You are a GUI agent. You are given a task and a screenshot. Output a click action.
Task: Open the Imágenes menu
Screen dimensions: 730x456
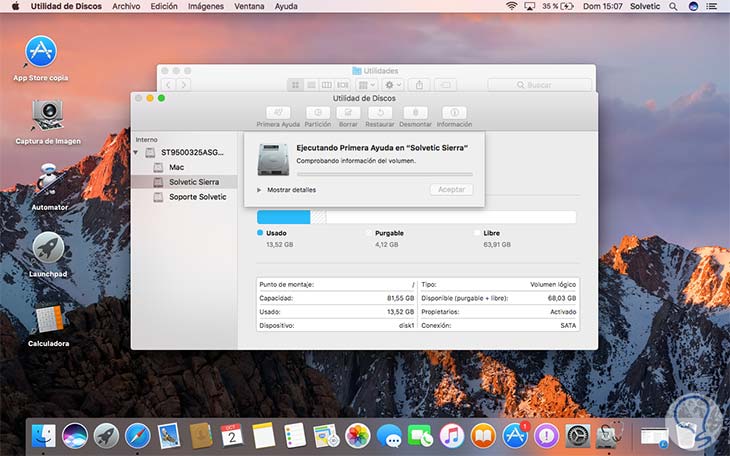coord(206,6)
